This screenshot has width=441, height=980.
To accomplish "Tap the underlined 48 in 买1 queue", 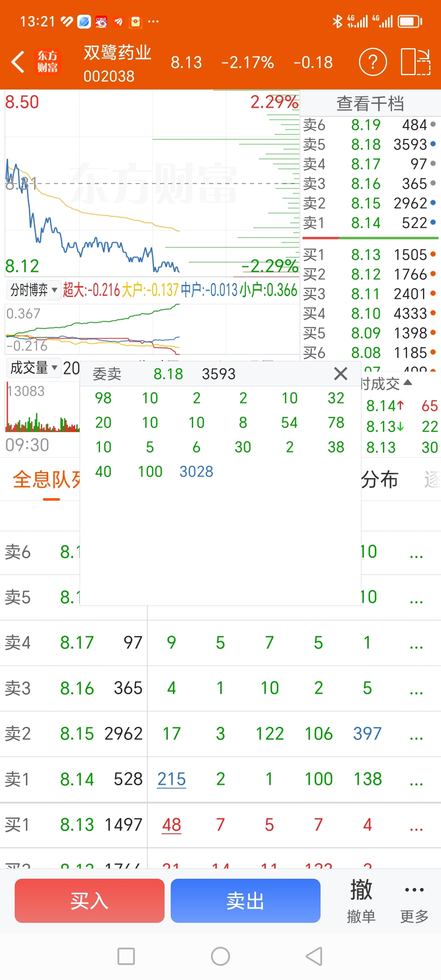I will click(x=171, y=825).
